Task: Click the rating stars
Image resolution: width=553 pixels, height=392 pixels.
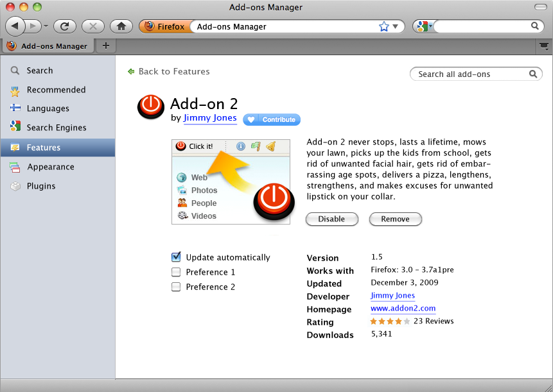Action: point(390,321)
